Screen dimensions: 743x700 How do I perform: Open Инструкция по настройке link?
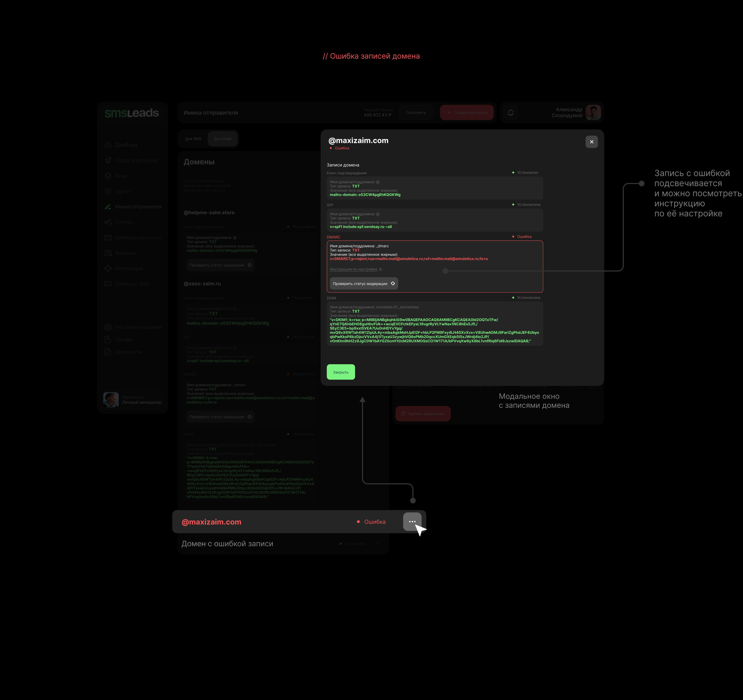tap(353, 269)
